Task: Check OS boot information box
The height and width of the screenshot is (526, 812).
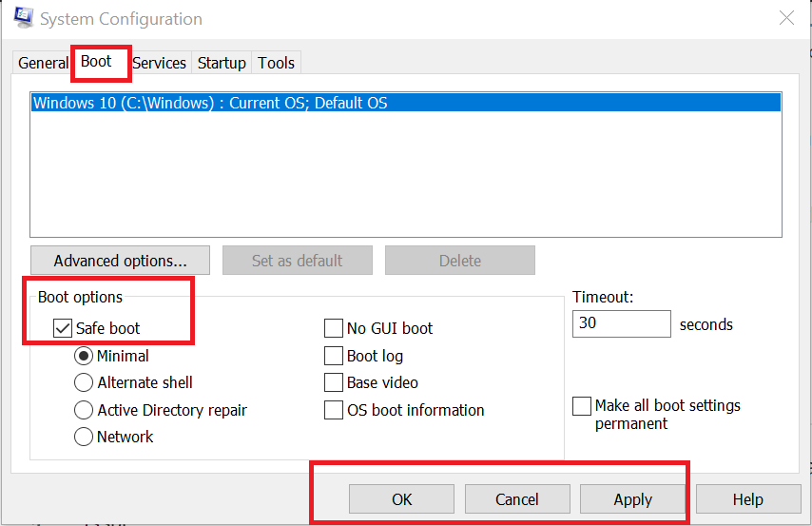Action: click(x=334, y=410)
